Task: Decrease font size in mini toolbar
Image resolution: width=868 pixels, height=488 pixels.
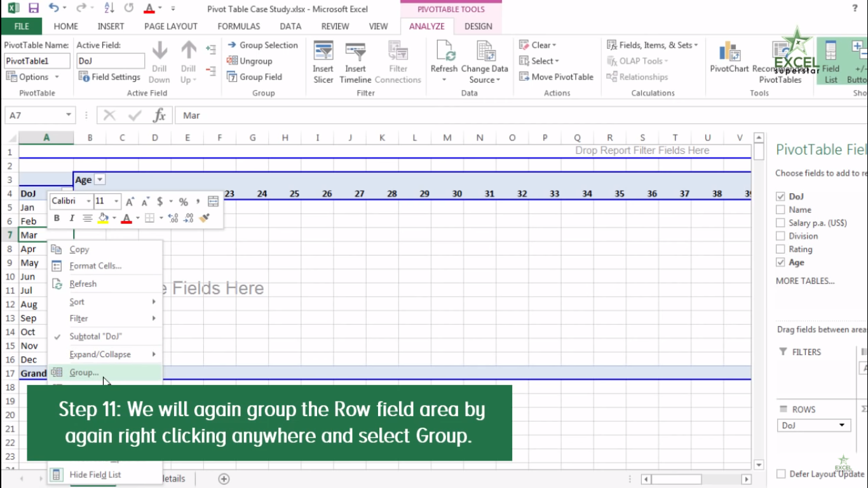Action: [x=145, y=201]
